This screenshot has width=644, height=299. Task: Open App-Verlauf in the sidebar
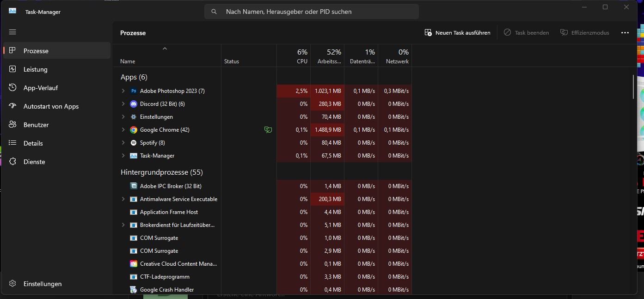point(57,88)
